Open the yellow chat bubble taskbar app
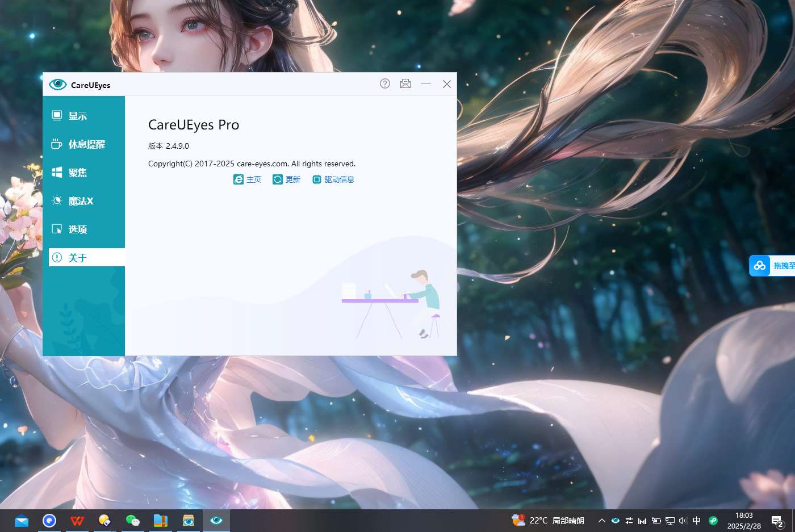The width and height of the screenshot is (795, 532). pos(104,521)
